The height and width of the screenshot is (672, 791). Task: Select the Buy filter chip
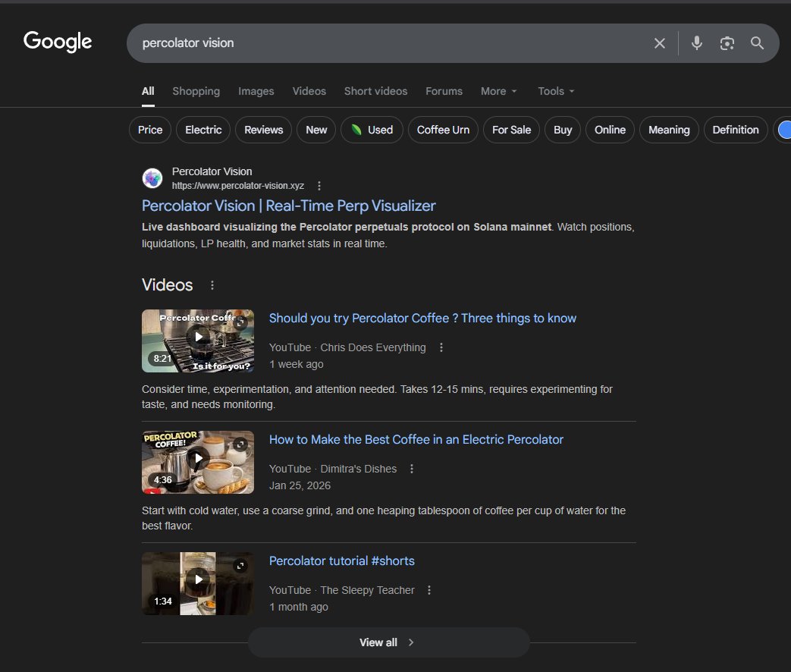563,130
